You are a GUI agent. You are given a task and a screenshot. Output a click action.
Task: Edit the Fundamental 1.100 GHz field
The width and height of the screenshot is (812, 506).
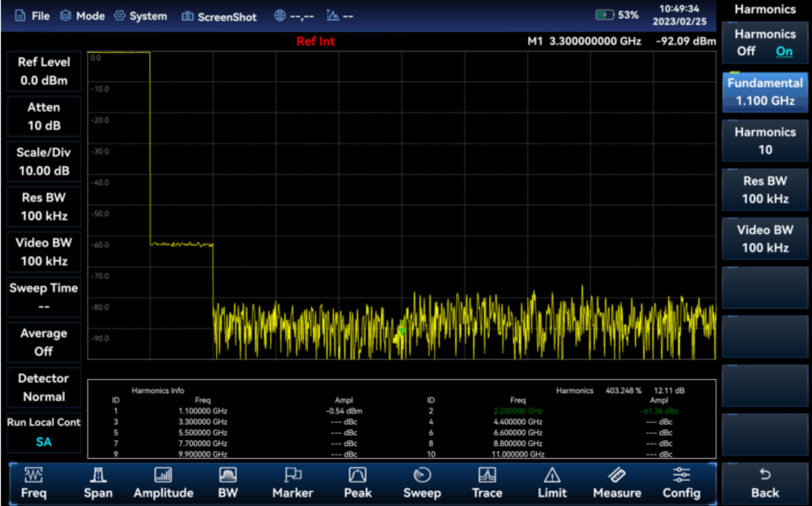coord(765,92)
